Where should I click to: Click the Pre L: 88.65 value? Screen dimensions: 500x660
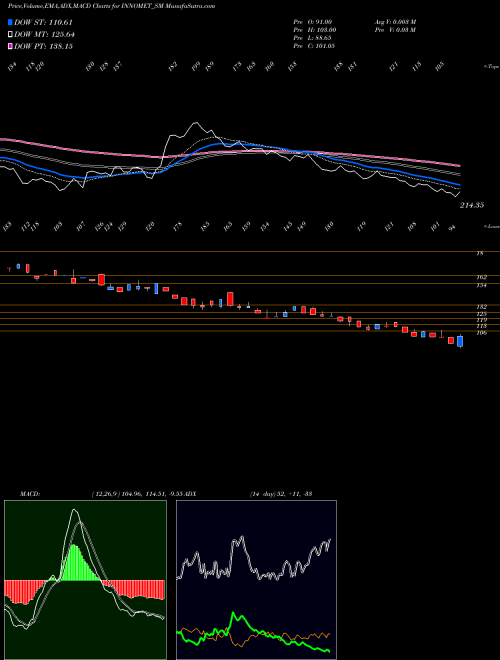pos(314,38)
